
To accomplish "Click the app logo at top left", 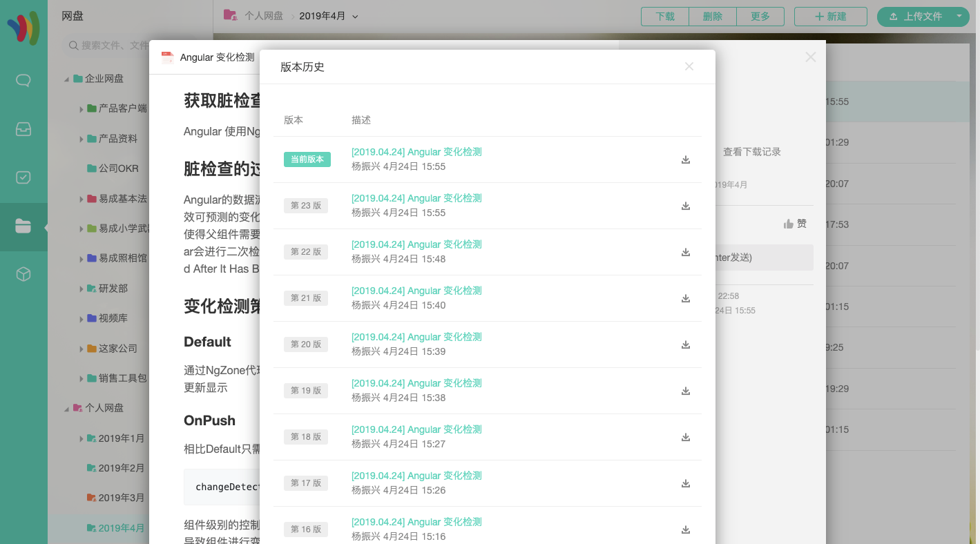I will pos(23,28).
